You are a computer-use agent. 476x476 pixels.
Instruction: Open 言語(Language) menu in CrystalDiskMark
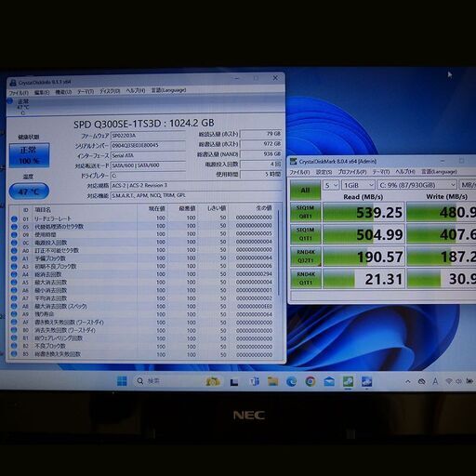coord(439,171)
